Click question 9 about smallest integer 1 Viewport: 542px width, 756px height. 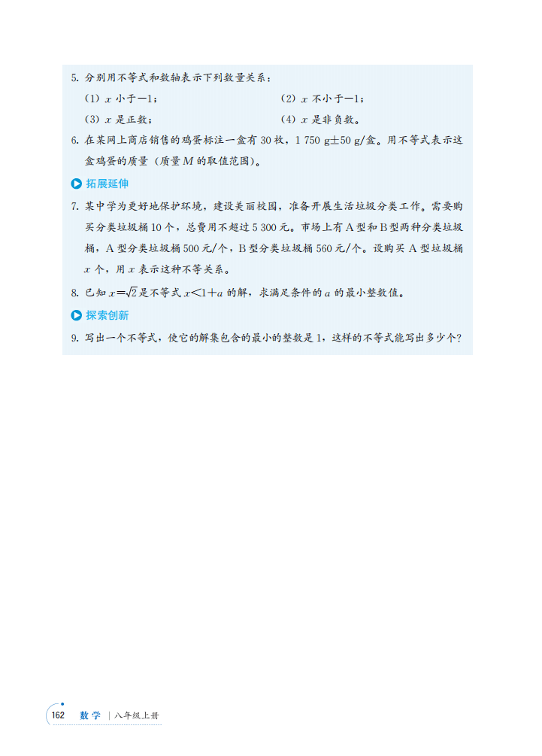pyautogui.click(x=266, y=338)
